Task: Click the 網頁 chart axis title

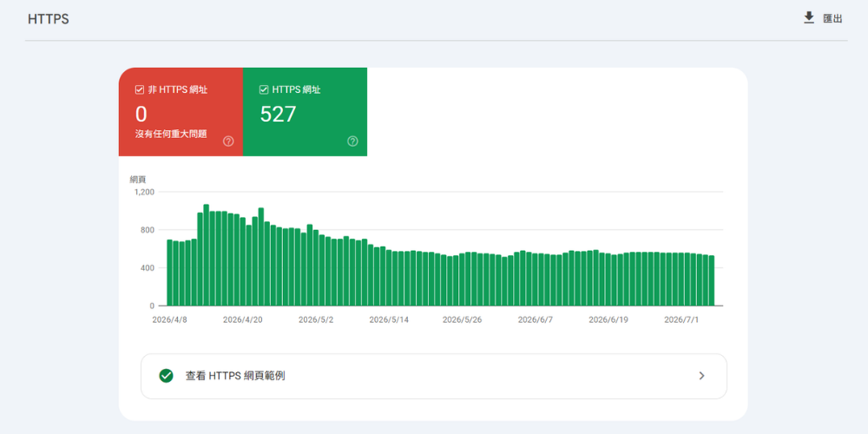Action: click(138, 180)
